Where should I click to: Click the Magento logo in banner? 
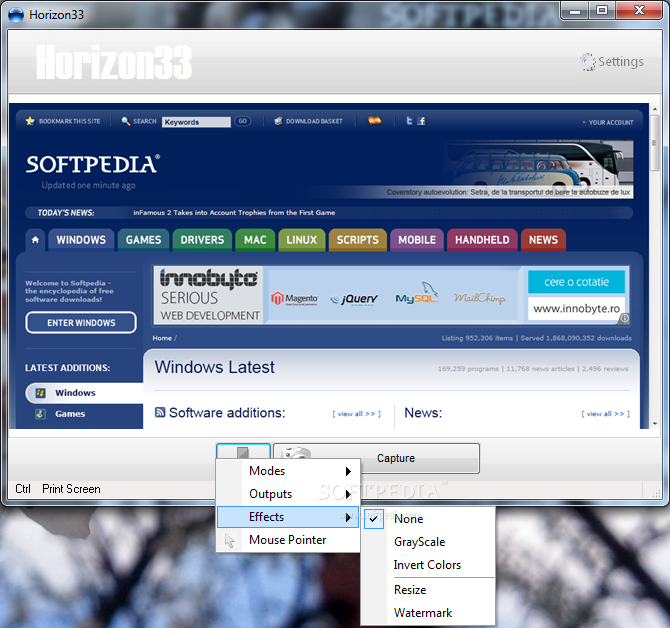click(x=294, y=298)
